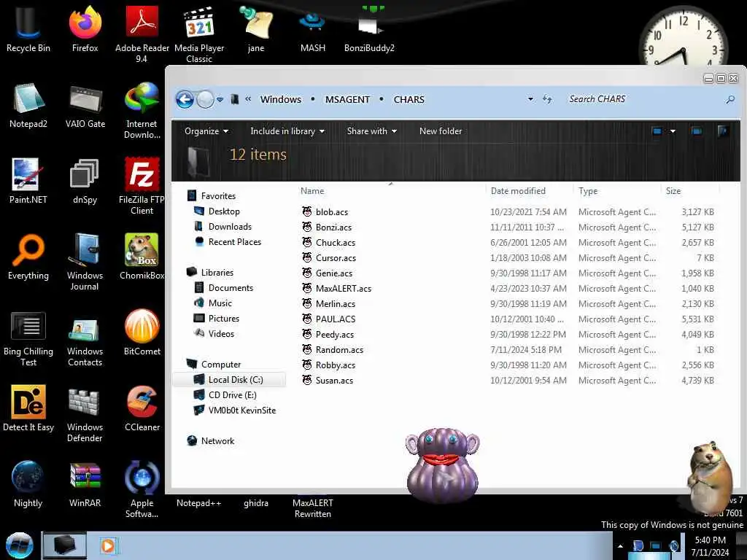Select the Peedy.acs file

[x=334, y=334]
